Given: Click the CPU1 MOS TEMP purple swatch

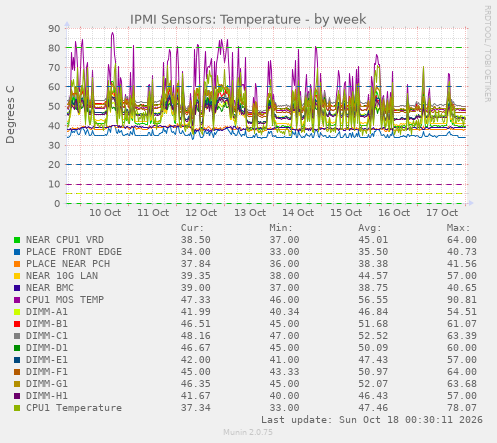Looking at the screenshot, I should click(x=17, y=300).
